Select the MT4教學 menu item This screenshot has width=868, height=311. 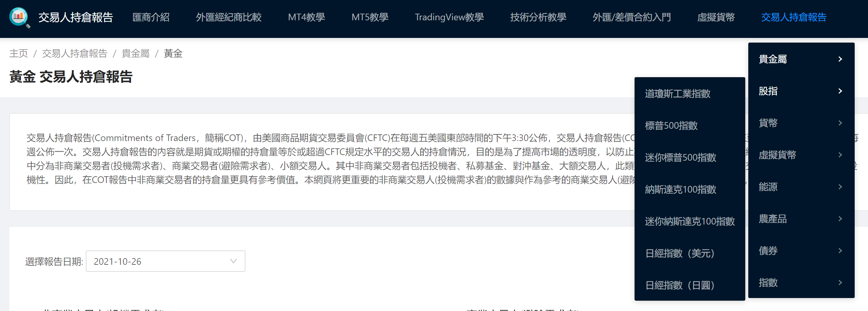pos(306,17)
